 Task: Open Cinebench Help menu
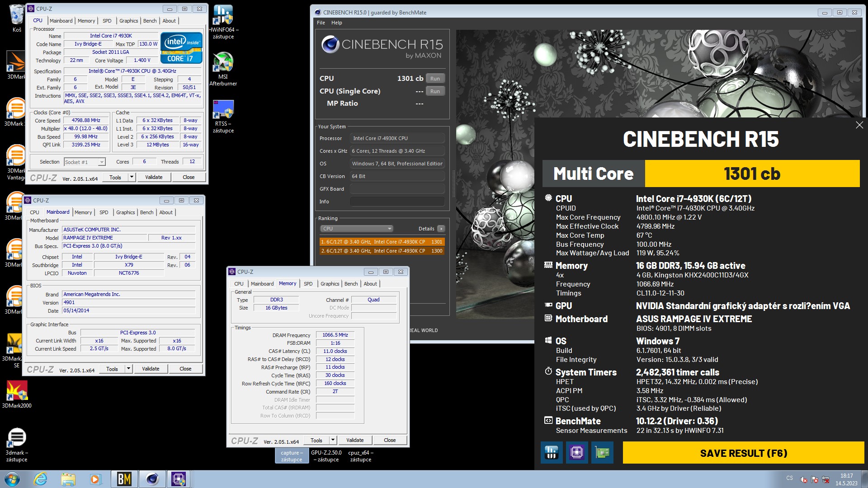337,23
